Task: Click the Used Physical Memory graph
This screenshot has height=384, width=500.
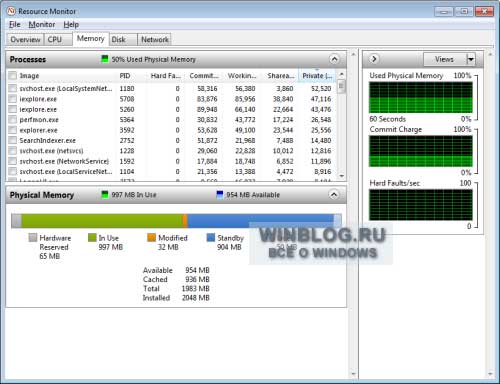Action: coord(421,97)
